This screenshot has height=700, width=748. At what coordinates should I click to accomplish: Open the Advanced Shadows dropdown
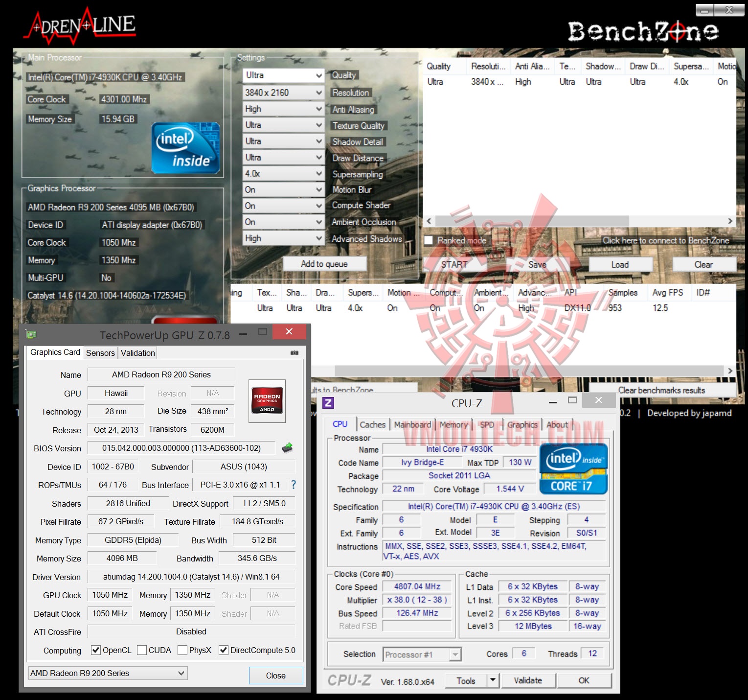pyautogui.click(x=284, y=238)
